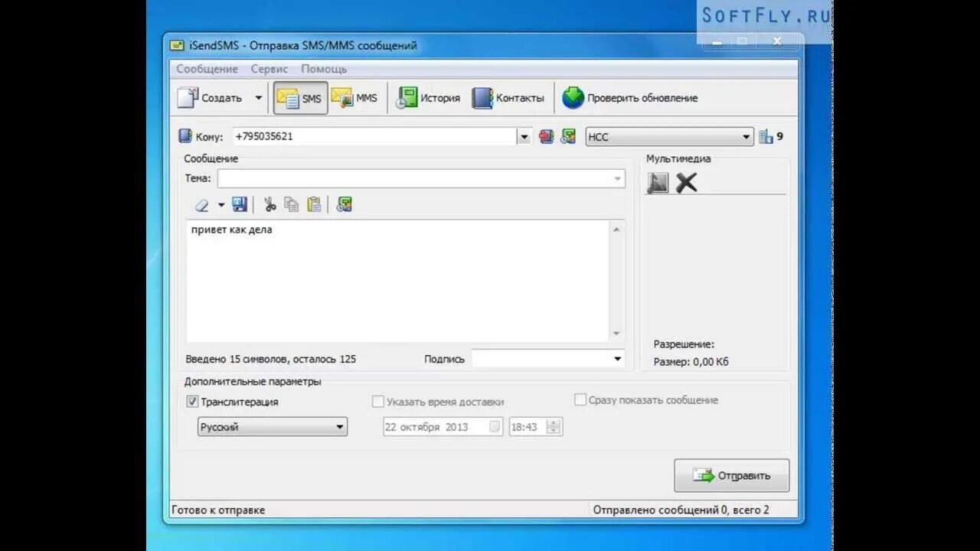Click the eraser clear message icon

pos(201,204)
